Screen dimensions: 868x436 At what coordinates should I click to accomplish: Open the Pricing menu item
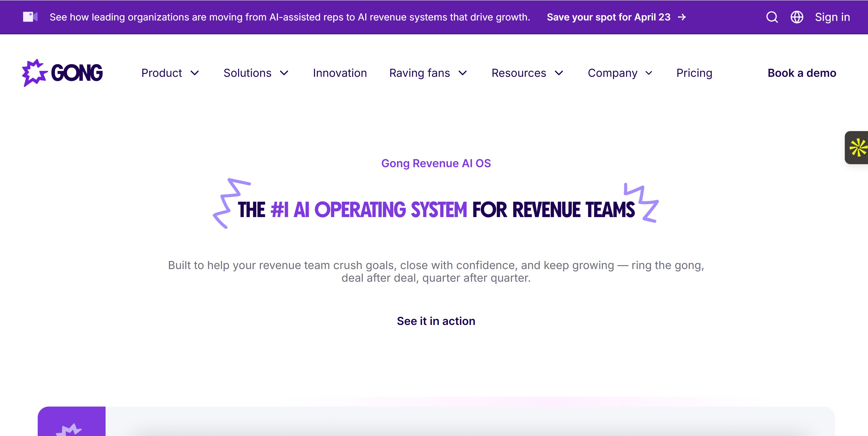694,73
